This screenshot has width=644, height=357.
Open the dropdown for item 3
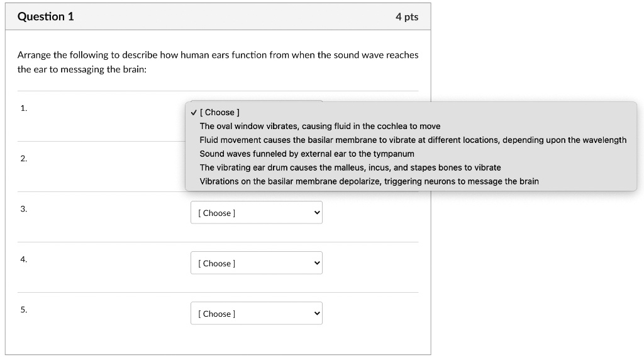click(x=256, y=213)
